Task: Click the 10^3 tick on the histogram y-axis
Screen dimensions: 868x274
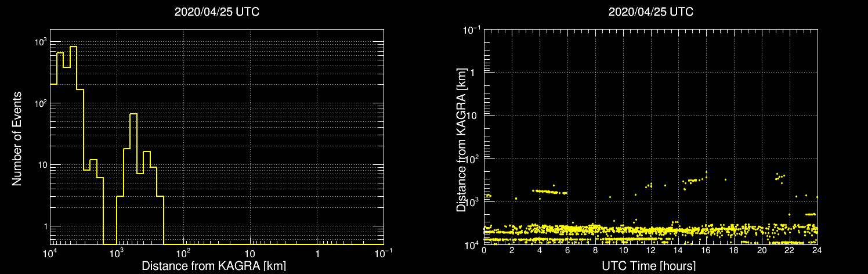Action: click(40, 42)
